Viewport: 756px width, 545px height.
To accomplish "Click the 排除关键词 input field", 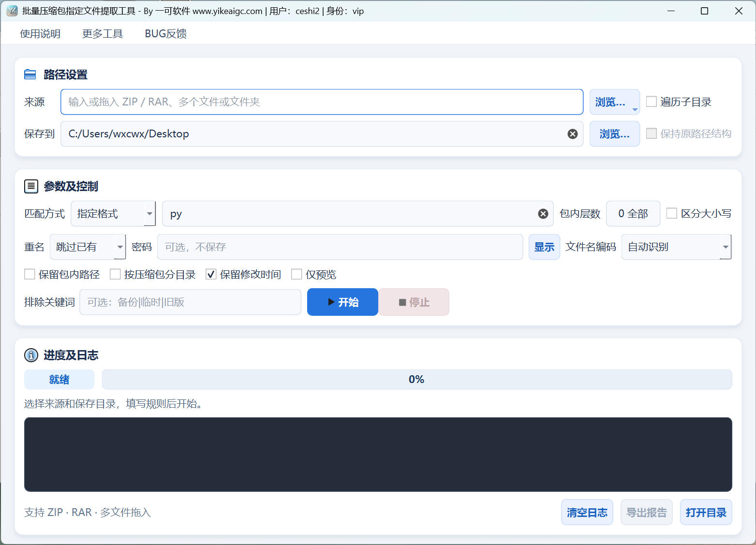I will click(x=190, y=302).
